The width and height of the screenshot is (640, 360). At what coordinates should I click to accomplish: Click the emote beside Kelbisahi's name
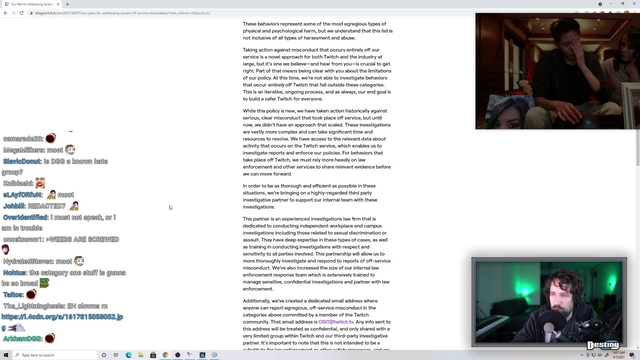[40, 183]
